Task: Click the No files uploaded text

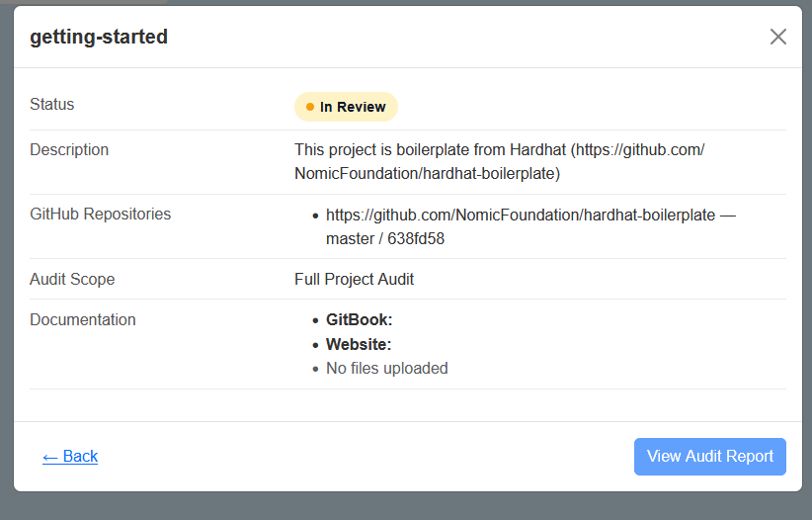Action: click(387, 368)
